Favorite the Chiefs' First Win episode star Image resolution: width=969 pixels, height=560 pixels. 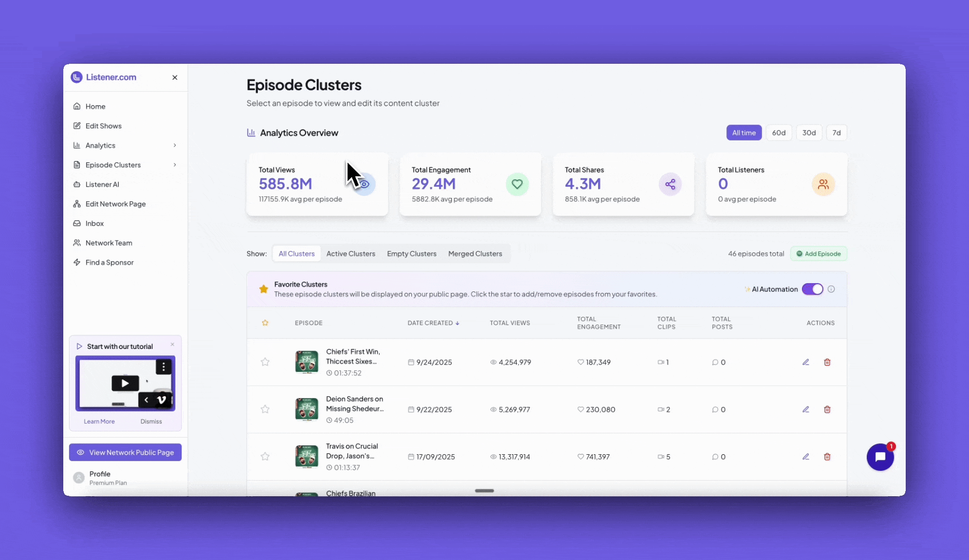pos(265,362)
